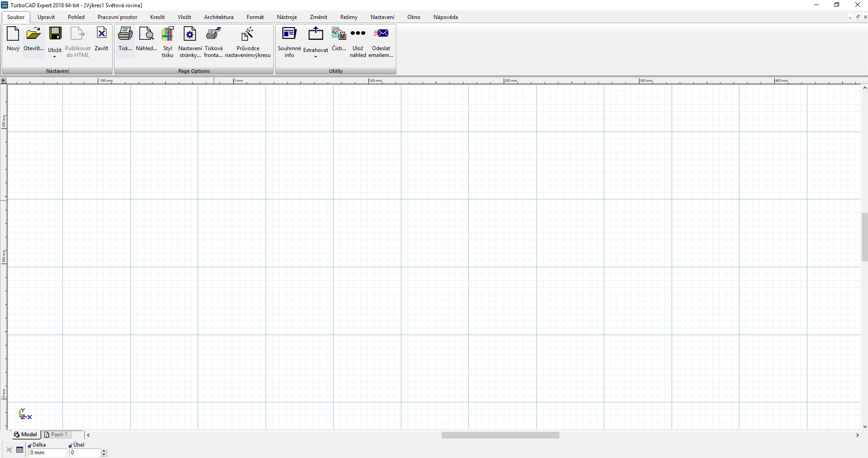
Task: Click the Délka input field
Action: (x=48, y=453)
